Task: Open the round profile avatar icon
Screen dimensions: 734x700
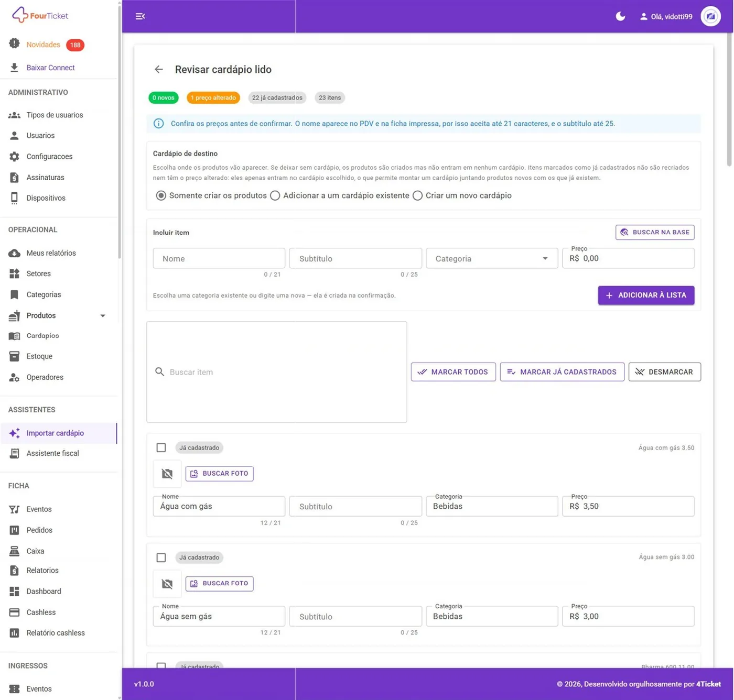Action: tap(710, 16)
